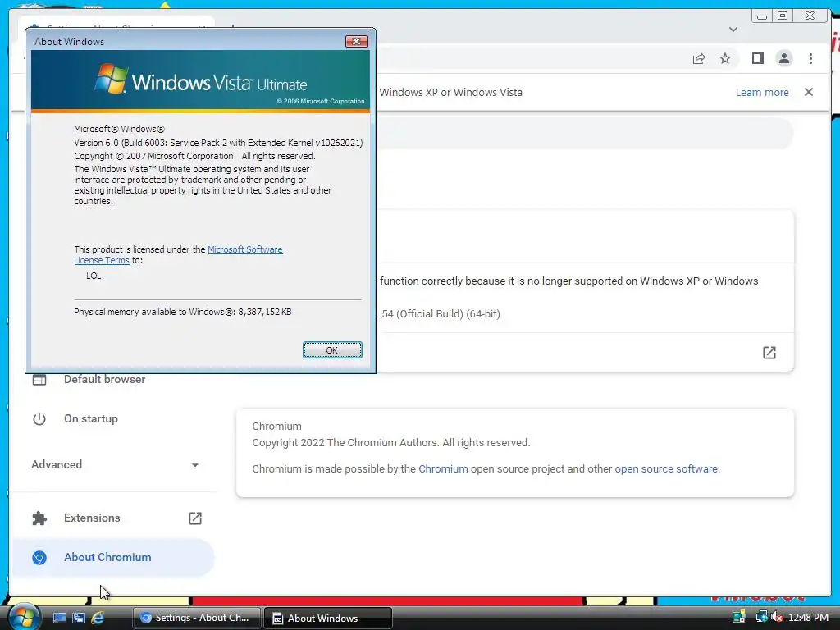Close the About Windows dialog
Screen dimensions: 840x630
(x=356, y=41)
